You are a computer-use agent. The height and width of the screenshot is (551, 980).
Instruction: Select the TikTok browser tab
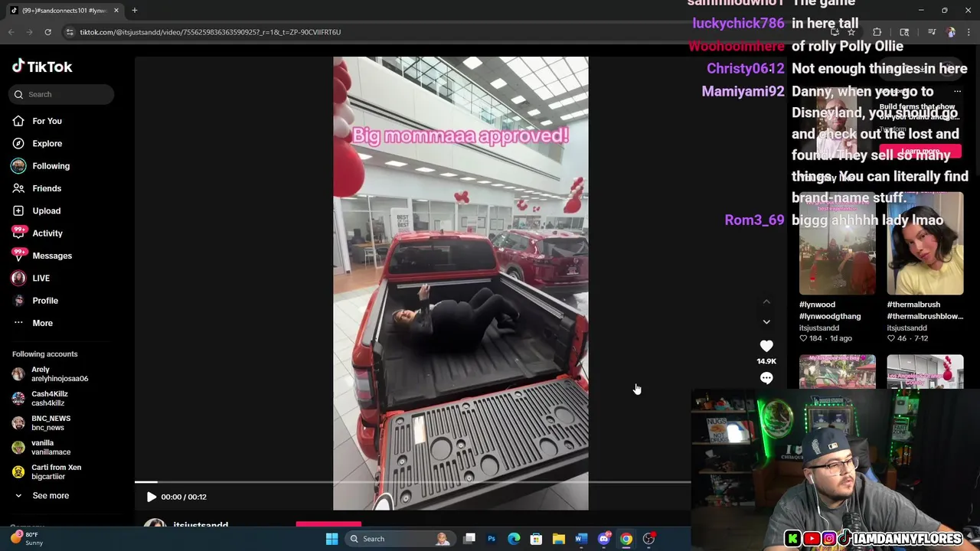[x=64, y=11]
